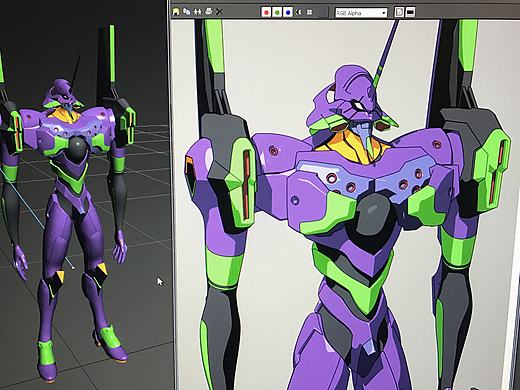Click the Save Image icon
Viewport: 520px width, 390px height.
(176, 12)
